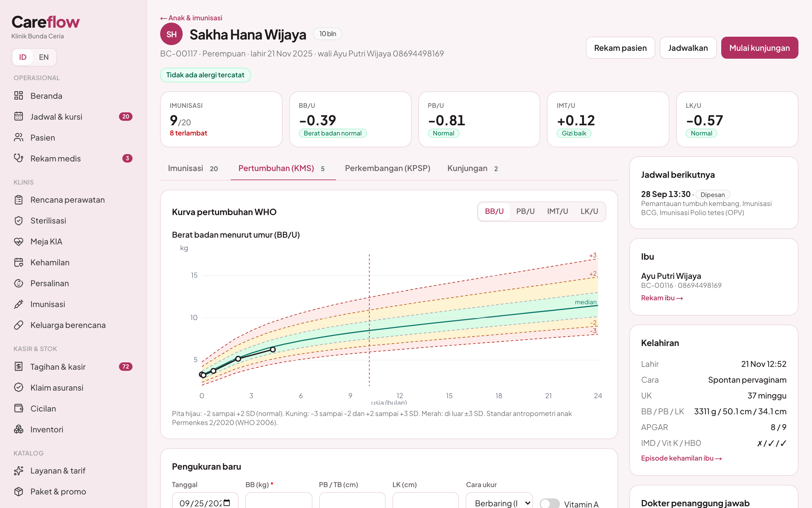Click the Rencana perawatan clipboard icon

[18, 200]
